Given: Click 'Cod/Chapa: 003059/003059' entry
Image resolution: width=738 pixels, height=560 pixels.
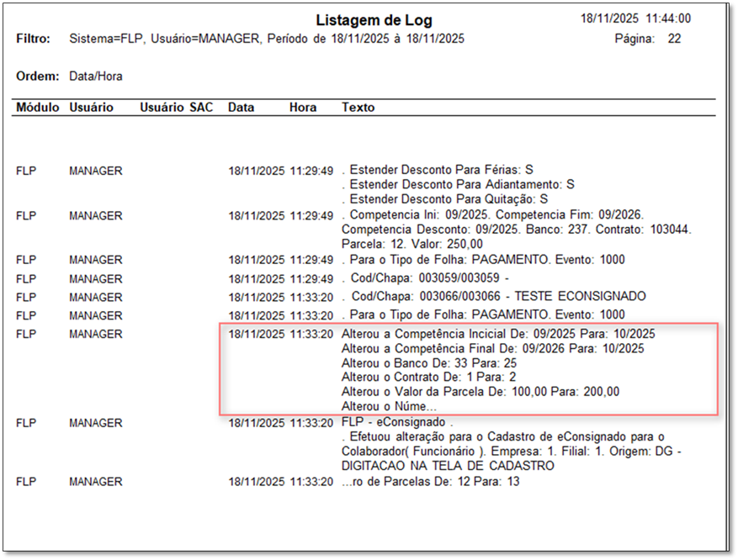Looking at the screenshot, I should (x=426, y=278).
